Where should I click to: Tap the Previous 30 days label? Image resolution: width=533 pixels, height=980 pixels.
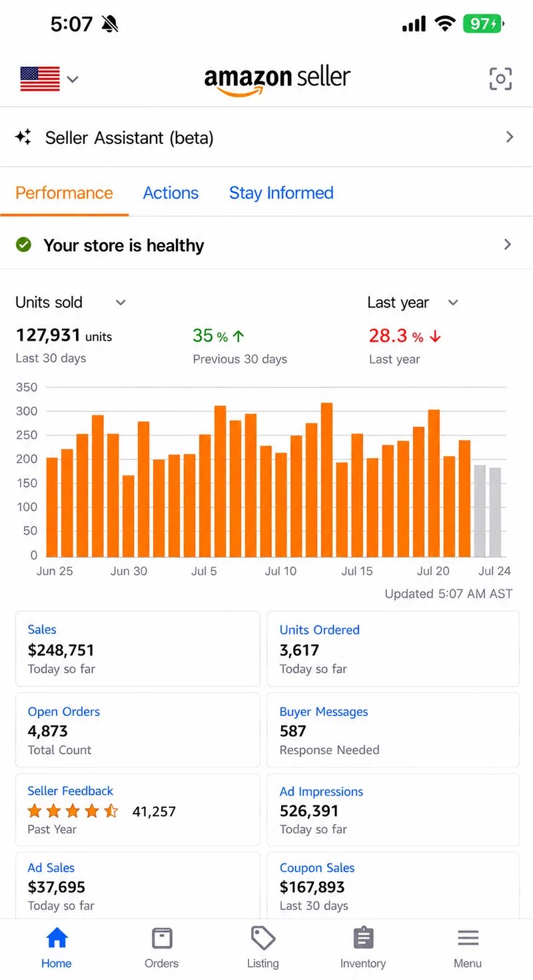coord(240,359)
